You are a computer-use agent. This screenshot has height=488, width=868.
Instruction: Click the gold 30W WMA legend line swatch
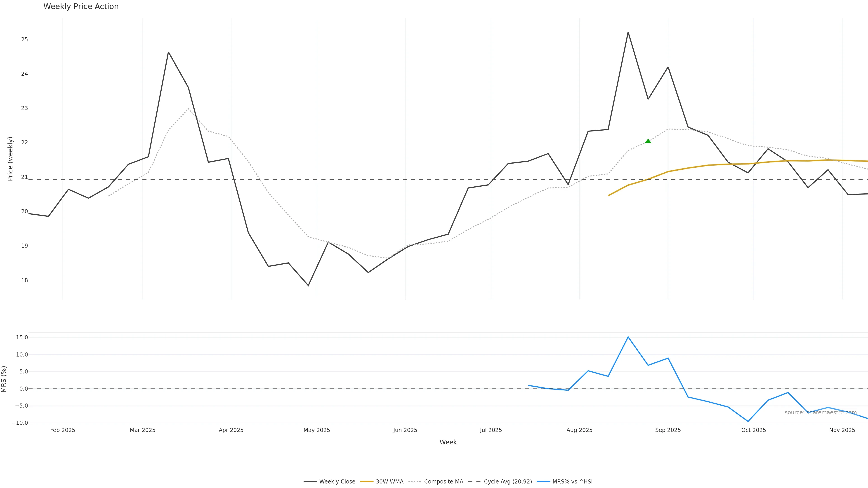coord(367,482)
